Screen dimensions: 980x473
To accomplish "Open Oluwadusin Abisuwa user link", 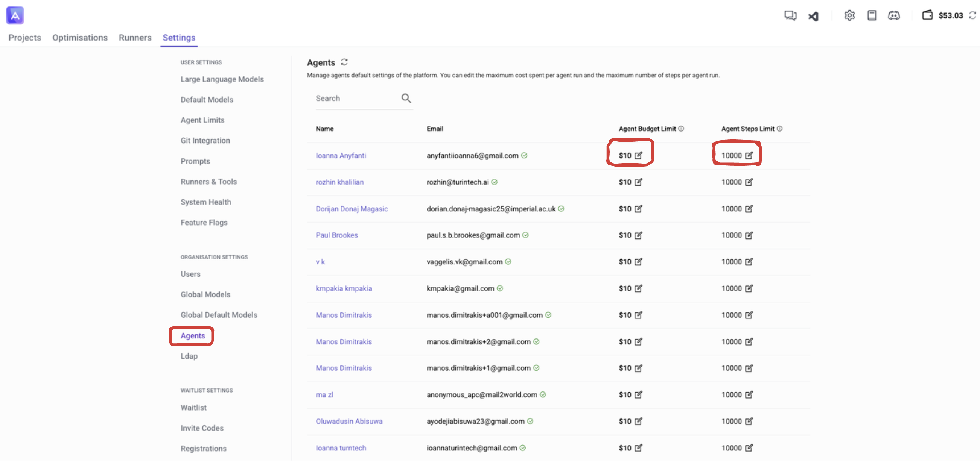I will click(349, 421).
